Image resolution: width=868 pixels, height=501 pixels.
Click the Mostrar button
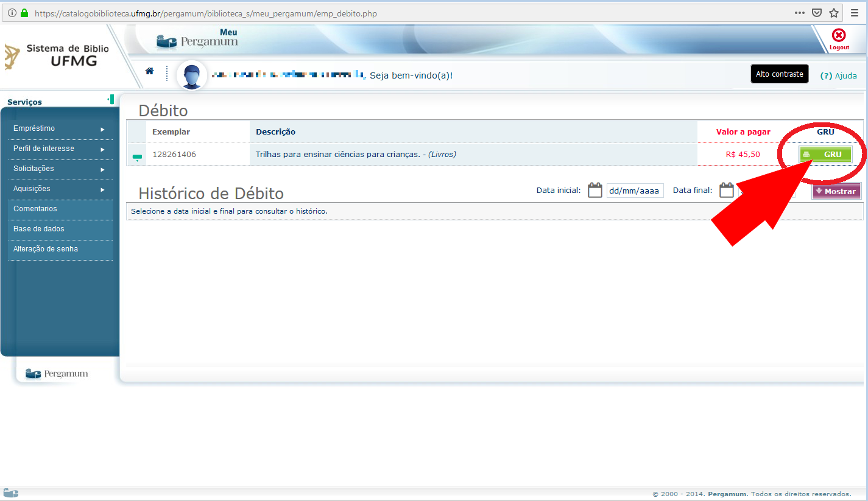[836, 191]
